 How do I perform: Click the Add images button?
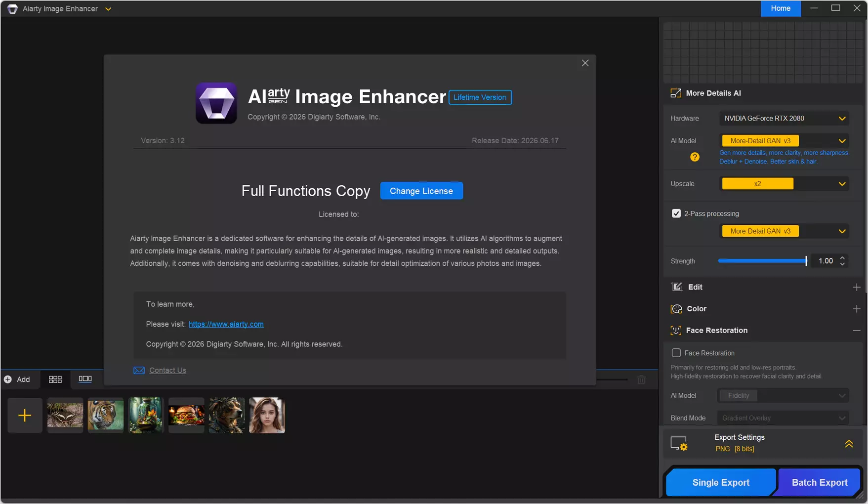[17, 379]
